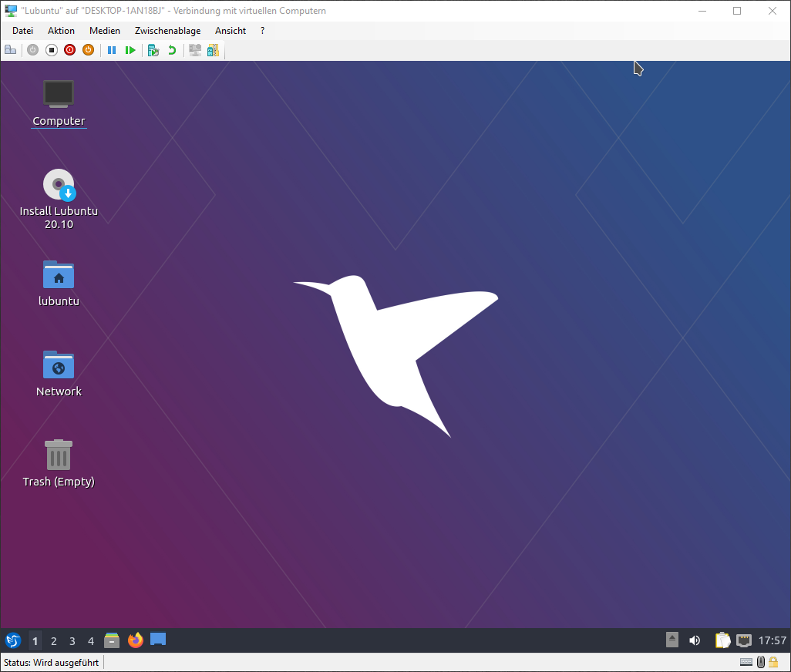Expand the Ansicht menu
Viewport: 791px width, 672px height.
point(231,31)
